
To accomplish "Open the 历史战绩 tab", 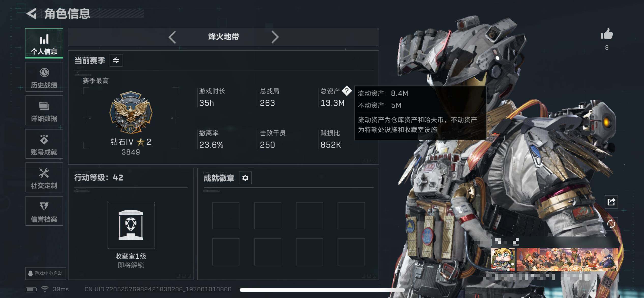I will tap(44, 77).
